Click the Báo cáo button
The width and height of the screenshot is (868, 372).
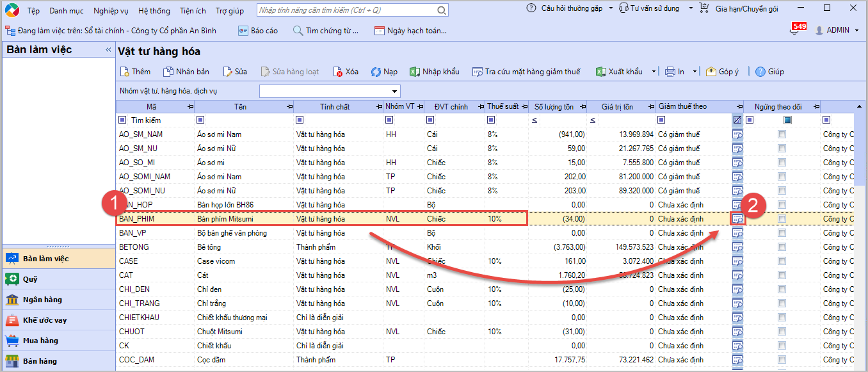click(258, 31)
